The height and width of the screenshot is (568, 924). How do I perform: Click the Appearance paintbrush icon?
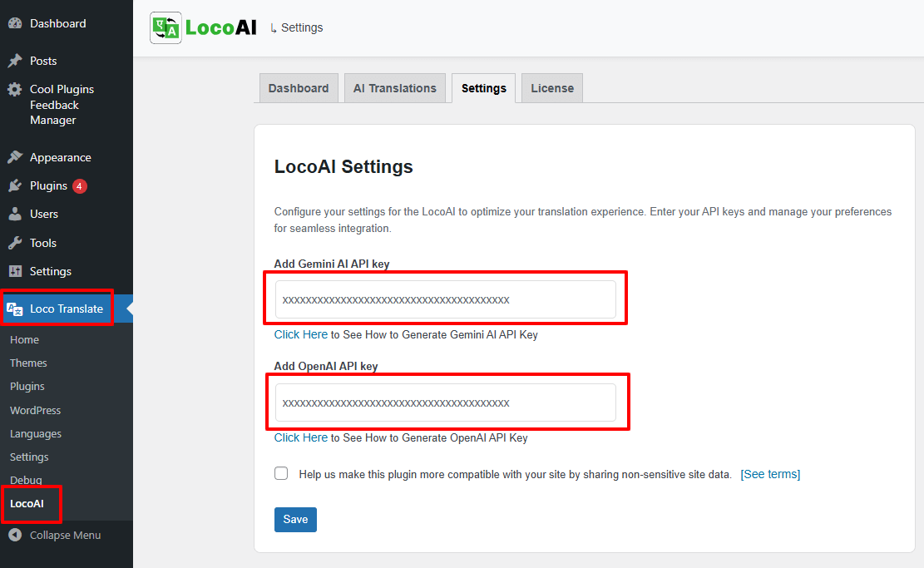[15, 157]
